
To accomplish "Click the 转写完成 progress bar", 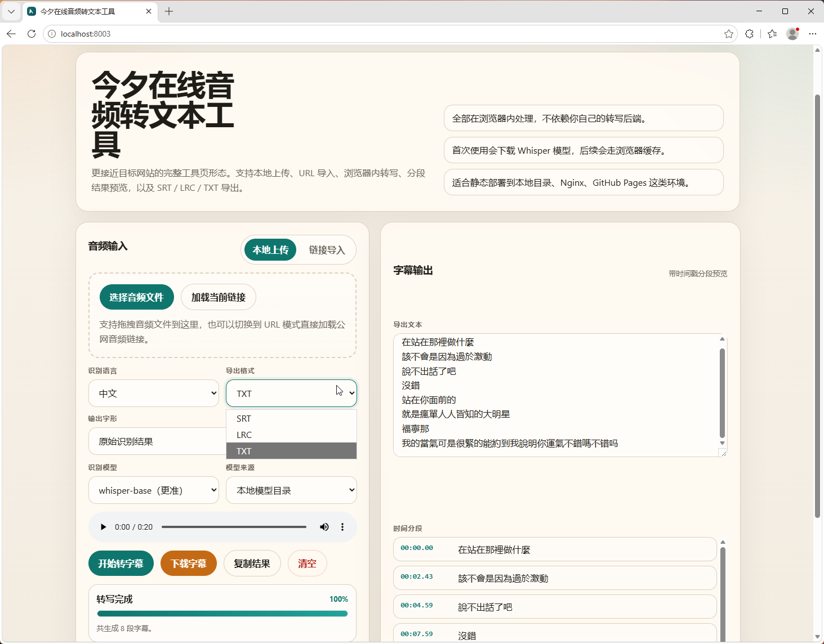I will pyautogui.click(x=222, y=614).
